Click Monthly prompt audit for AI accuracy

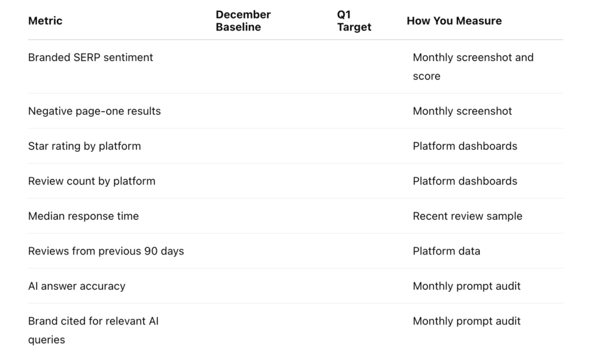[466, 286]
